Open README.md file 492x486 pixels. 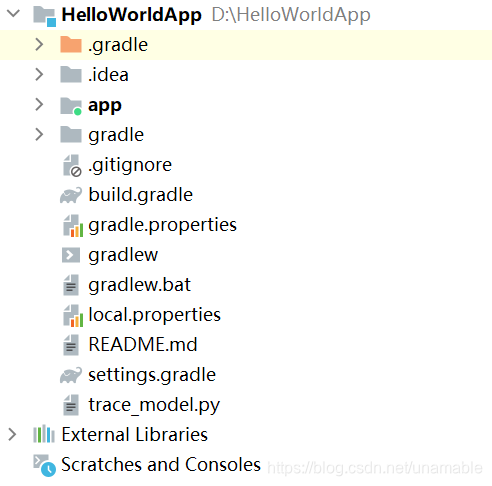coord(143,344)
